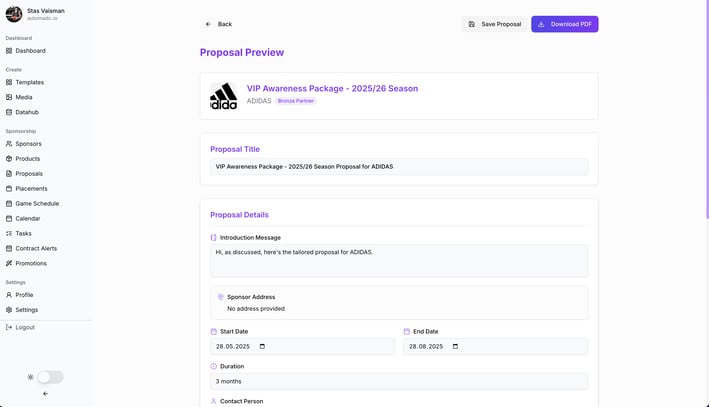The width and height of the screenshot is (709, 407).
Task: Open the Dashboard sidebar icon
Action: coord(9,51)
